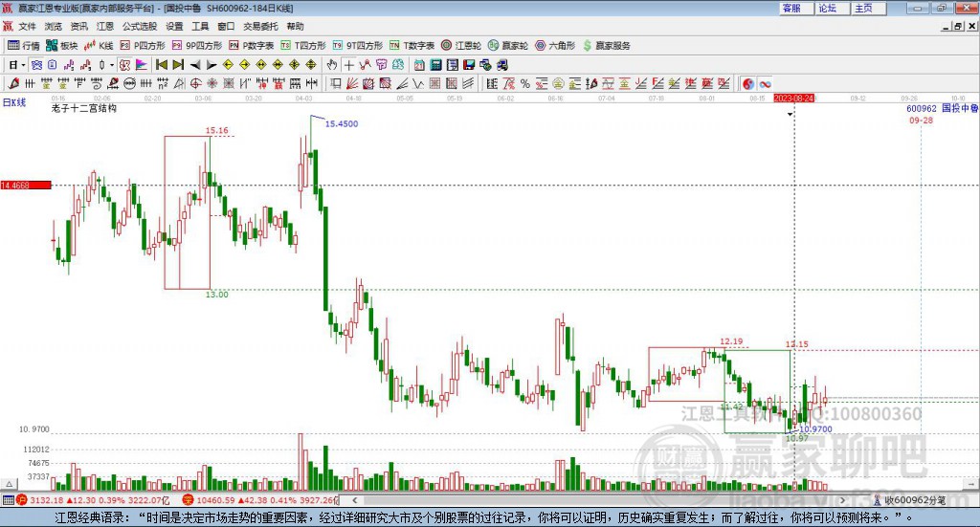Click the 论坛 button in title bar
This screenshot has height=527, width=980.
click(834, 8)
